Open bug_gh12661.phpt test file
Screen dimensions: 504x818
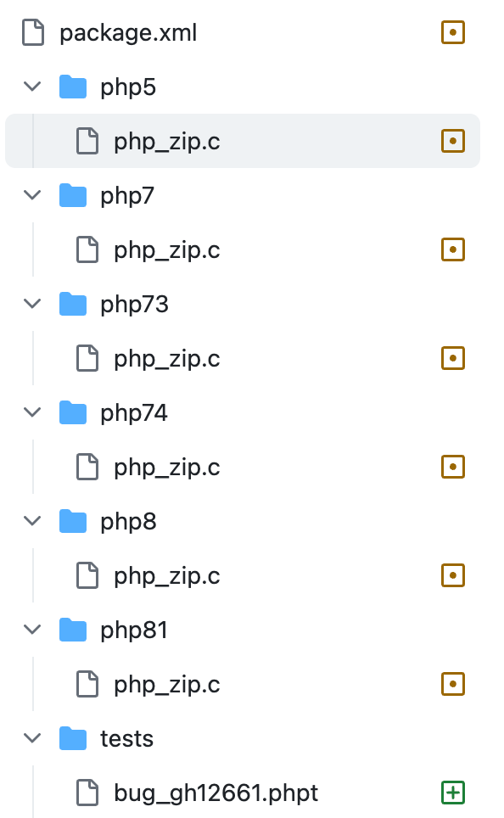216,793
